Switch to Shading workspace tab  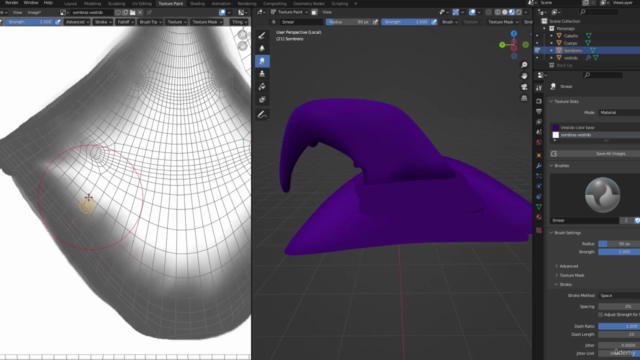(197, 3)
